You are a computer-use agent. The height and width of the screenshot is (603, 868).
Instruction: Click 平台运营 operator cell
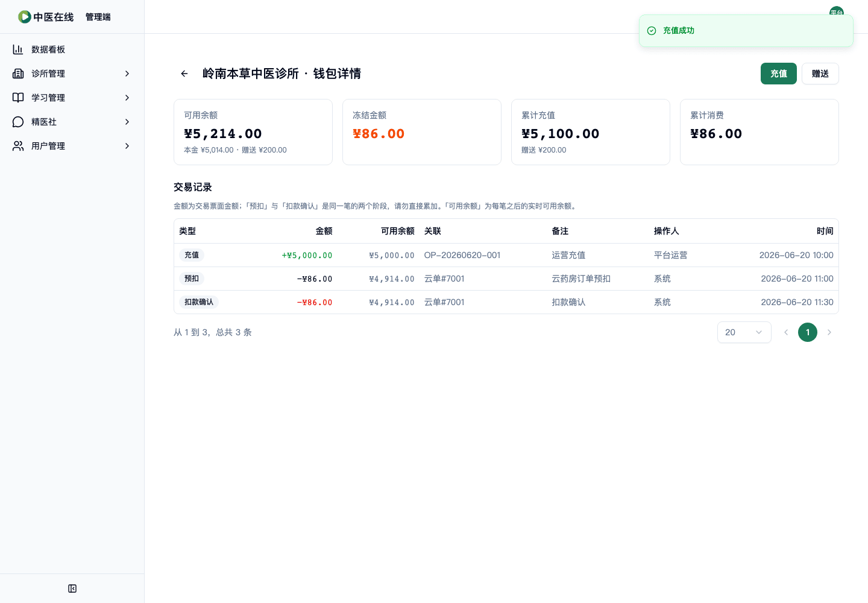point(671,255)
